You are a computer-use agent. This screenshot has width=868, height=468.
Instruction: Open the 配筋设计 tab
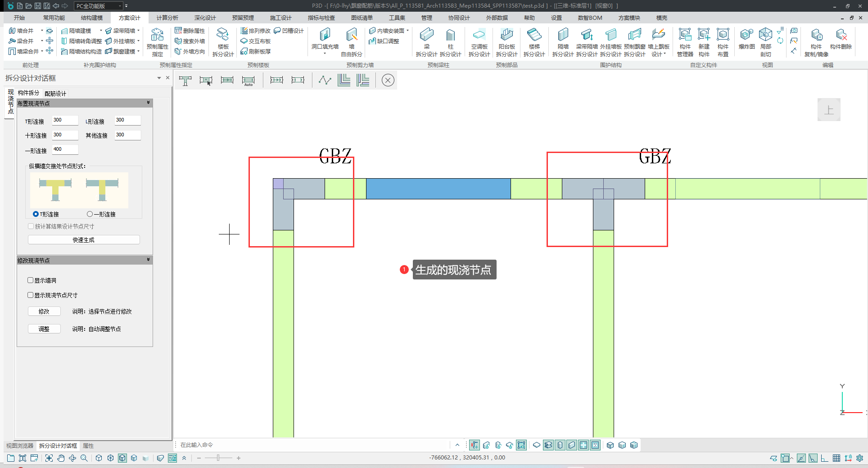pyautogui.click(x=55, y=94)
